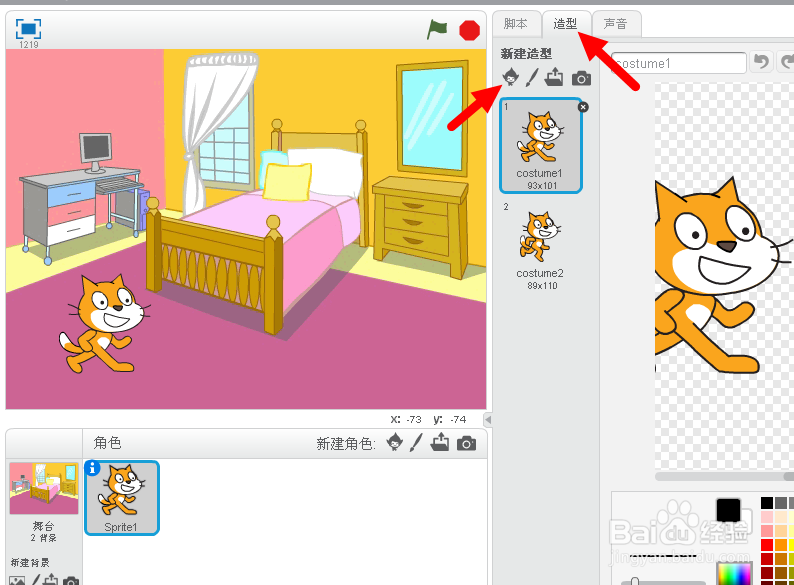
Task: Upload costume from file
Action: 554,77
